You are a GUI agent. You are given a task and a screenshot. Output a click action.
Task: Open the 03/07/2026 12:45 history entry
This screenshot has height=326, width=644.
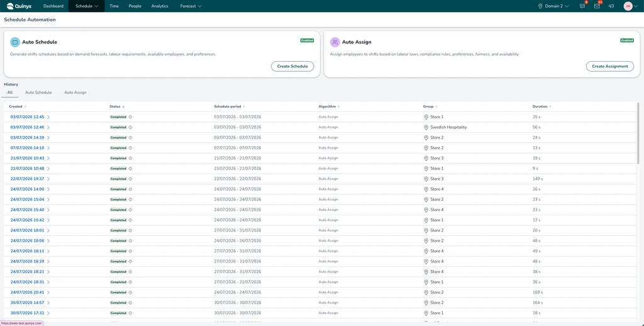(x=28, y=117)
